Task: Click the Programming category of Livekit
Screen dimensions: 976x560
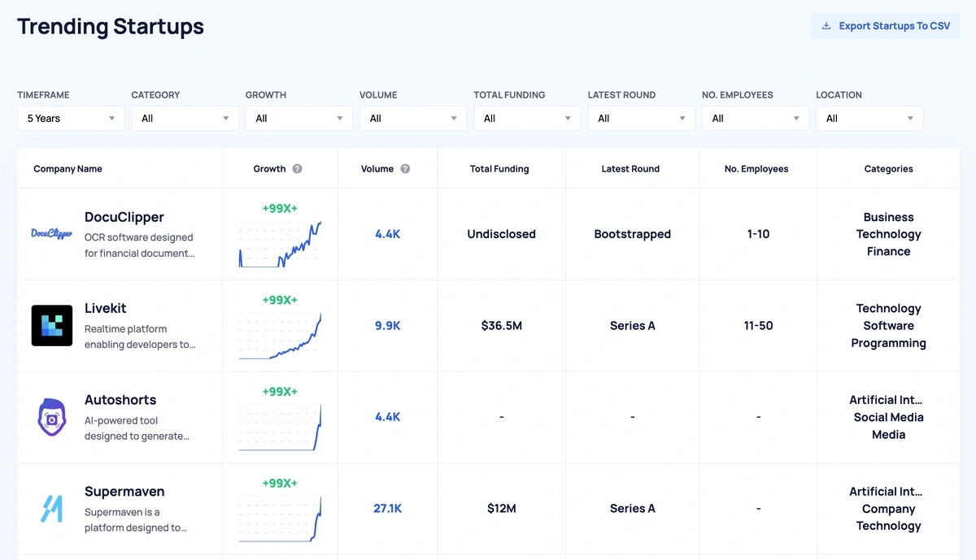Action: (x=889, y=343)
